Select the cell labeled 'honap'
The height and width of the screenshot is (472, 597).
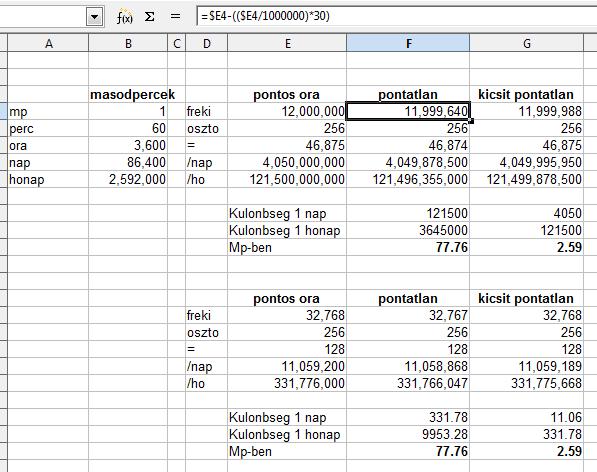(48, 179)
